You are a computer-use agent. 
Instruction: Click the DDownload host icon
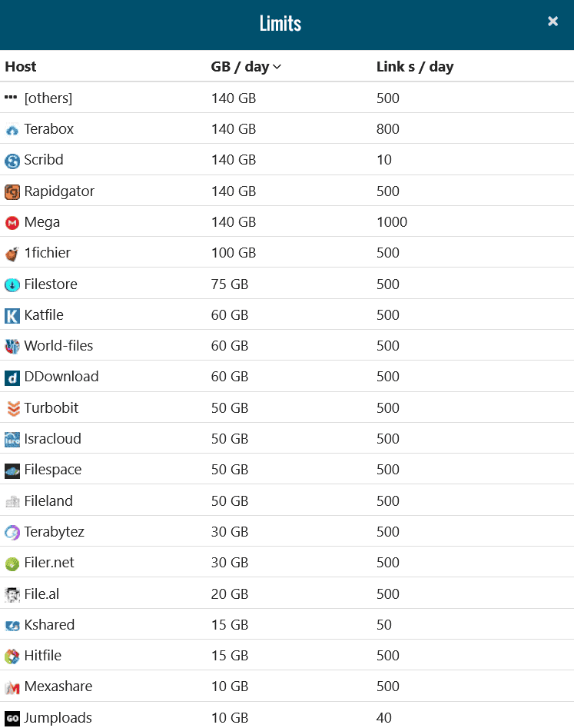click(x=12, y=377)
